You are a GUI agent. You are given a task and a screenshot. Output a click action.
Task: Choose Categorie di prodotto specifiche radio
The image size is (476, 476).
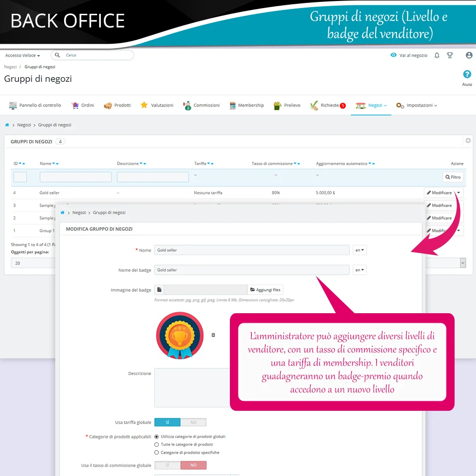click(x=157, y=453)
